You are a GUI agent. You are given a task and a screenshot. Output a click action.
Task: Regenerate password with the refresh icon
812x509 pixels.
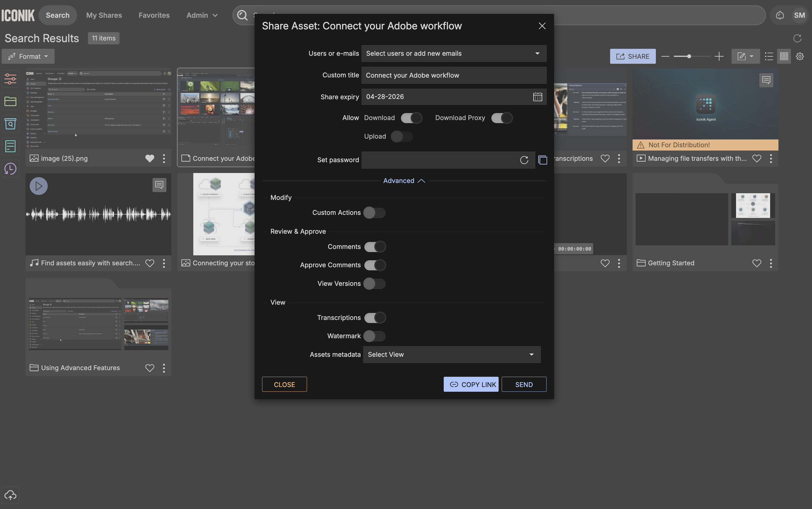524,160
